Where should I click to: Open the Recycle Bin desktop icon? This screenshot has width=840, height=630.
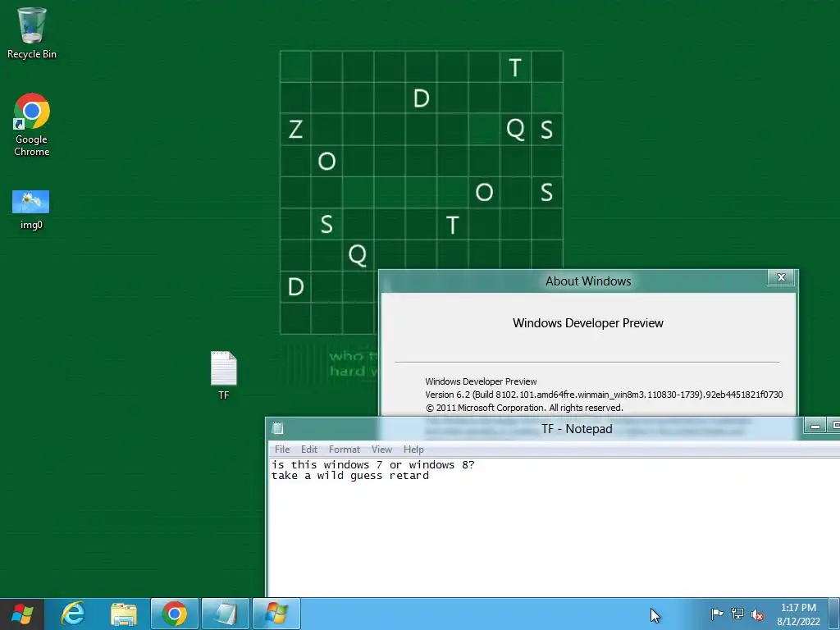point(32,32)
